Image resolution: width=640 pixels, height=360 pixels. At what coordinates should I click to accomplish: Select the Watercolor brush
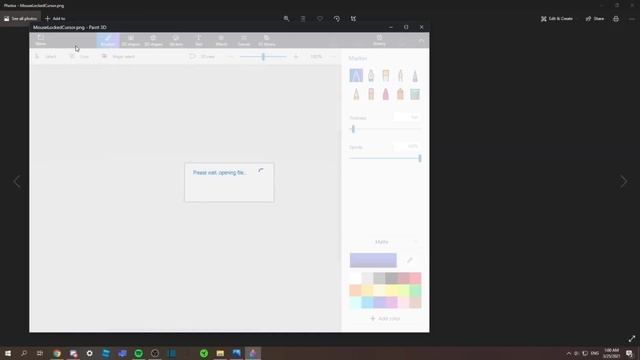[400, 76]
